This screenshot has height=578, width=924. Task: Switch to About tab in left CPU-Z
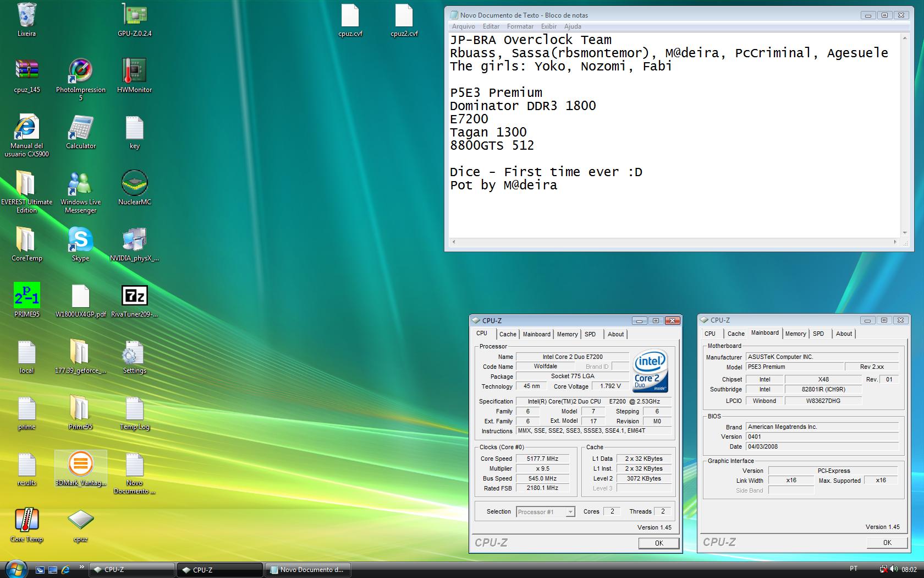click(615, 334)
